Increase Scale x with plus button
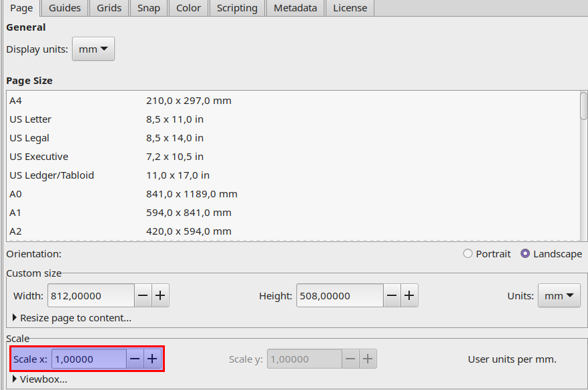Image resolution: width=588 pixels, height=390 pixels. 152,359
